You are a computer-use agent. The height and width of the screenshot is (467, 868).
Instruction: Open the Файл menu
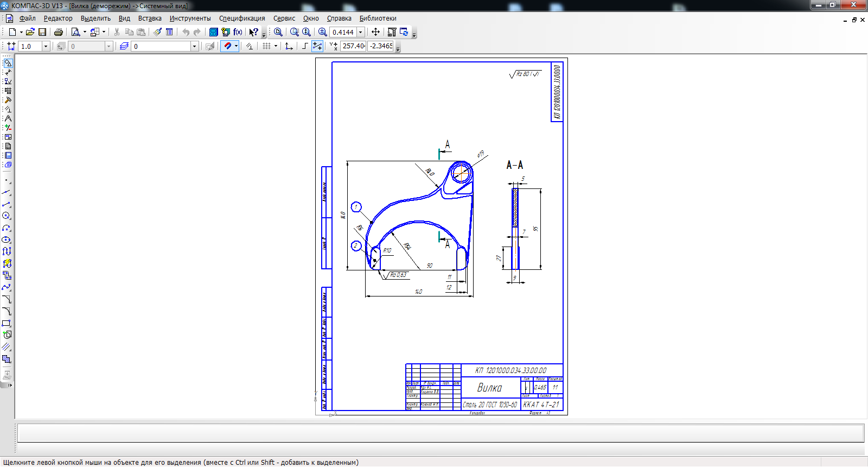point(27,18)
